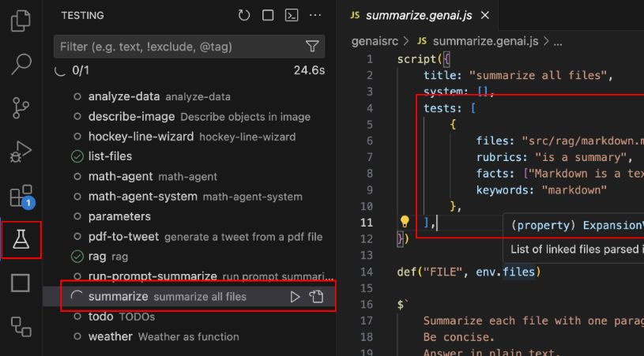Click genaisrc in the breadcrumb
644x356 pixels.
[x=375, y=41]
